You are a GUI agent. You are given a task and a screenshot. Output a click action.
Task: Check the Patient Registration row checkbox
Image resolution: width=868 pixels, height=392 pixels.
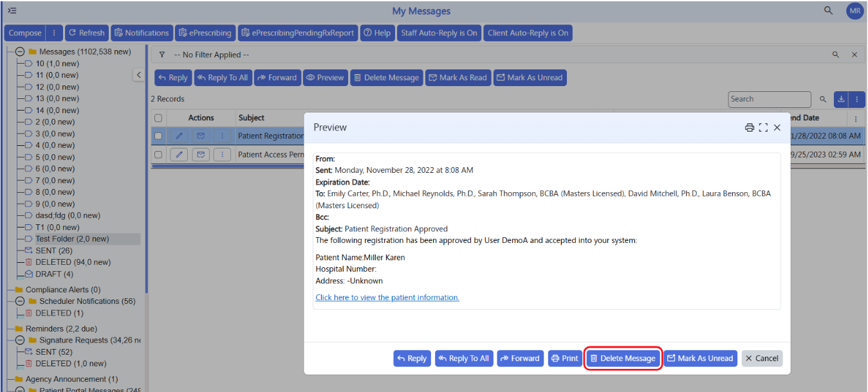point(158,136)
